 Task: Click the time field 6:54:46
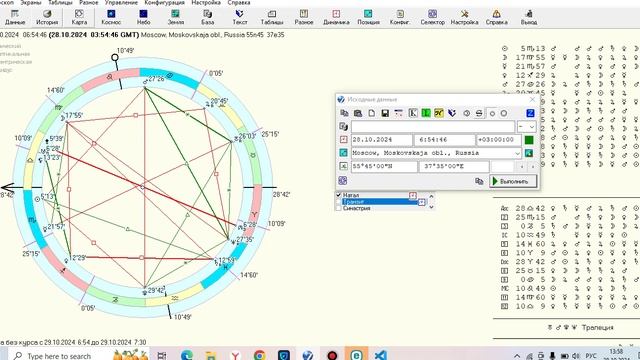click(444, 140)
